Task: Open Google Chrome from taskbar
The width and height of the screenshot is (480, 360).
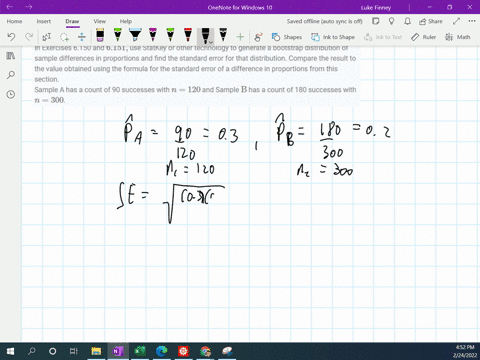Action: [205, 351]
